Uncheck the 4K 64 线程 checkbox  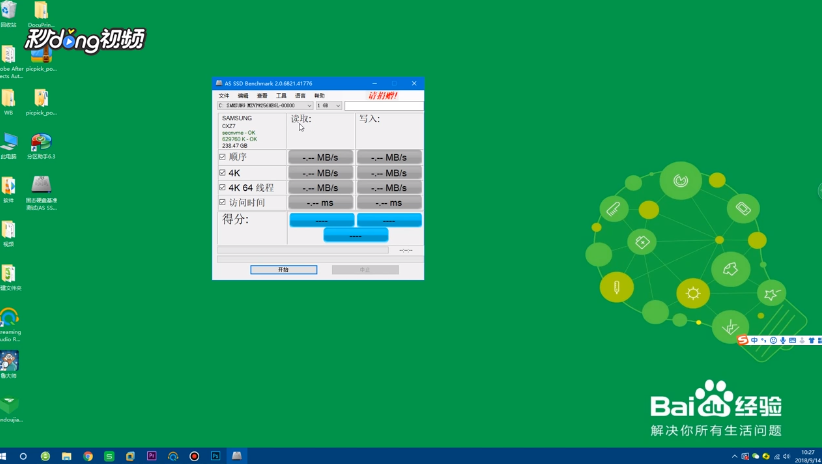(x=222, y=187)
